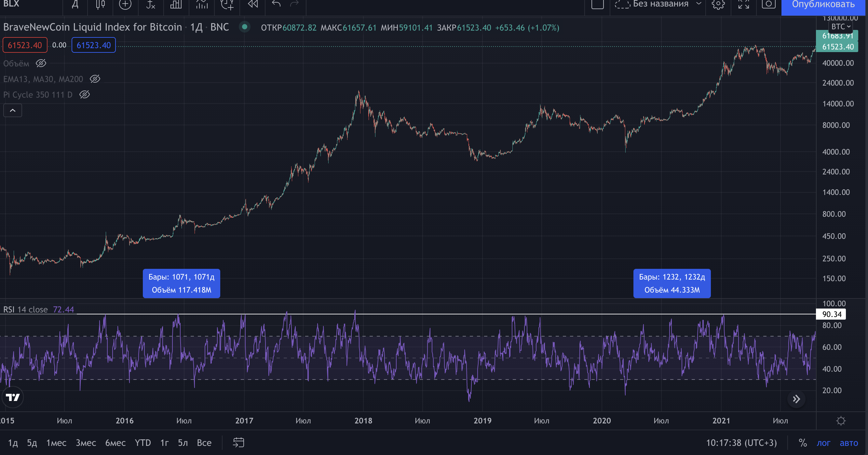Unhide the Pi Cycle 350 111 D indicator
This screenshot has width=868, height=455.
pos(85,95)
